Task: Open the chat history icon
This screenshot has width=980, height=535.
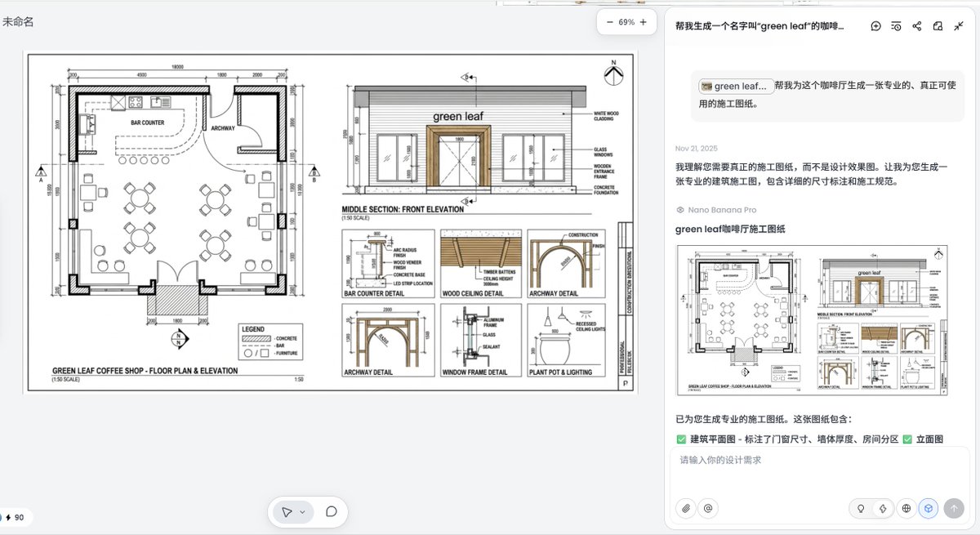Action: click(896, 26)
